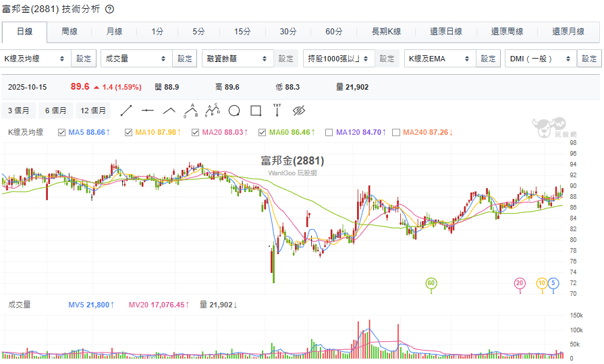The width and height of the screenshot is (604, 364).
Task: Select the trend line drawing tool
Action: [126, 111]
